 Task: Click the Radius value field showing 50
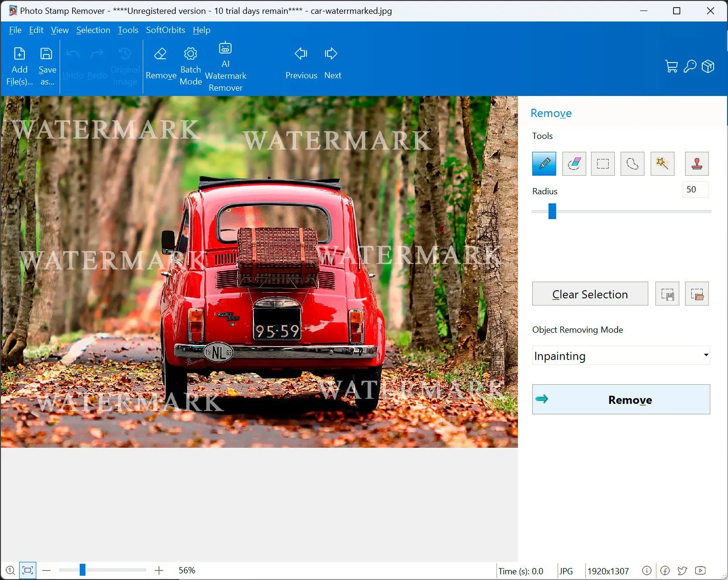696,190
